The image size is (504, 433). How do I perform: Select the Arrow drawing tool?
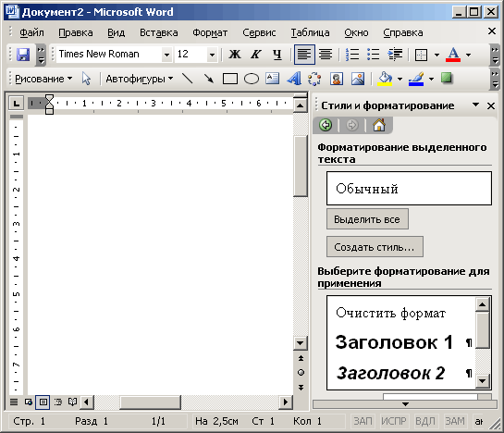tap(209, 79)
